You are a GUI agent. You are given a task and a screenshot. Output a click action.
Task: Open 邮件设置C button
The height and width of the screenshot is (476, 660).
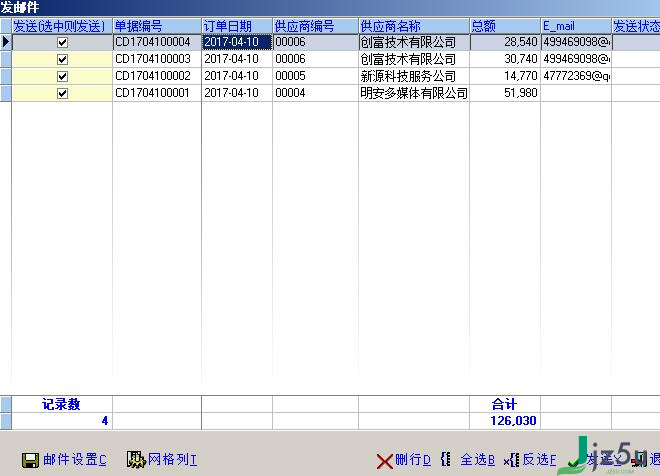(x=64, y=460)
